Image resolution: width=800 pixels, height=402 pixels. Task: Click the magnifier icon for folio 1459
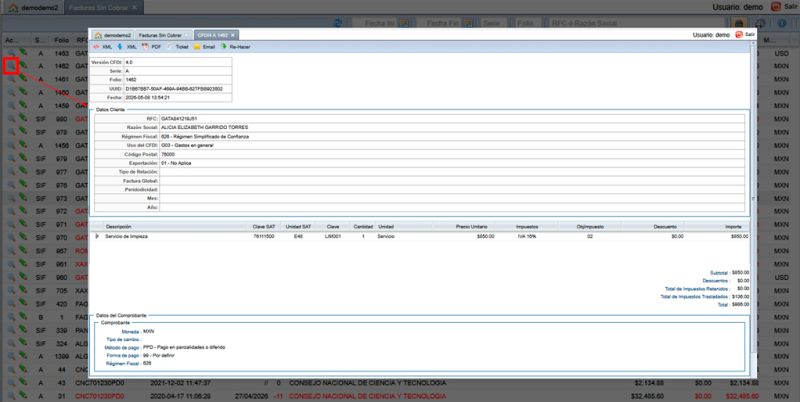click(x=11, y=106)
